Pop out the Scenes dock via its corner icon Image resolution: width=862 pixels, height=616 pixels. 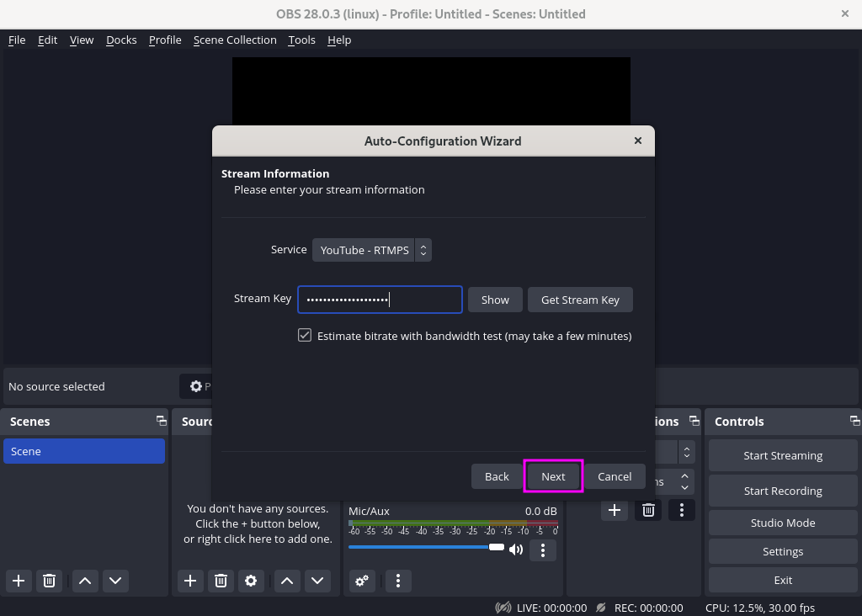point(160,421)
